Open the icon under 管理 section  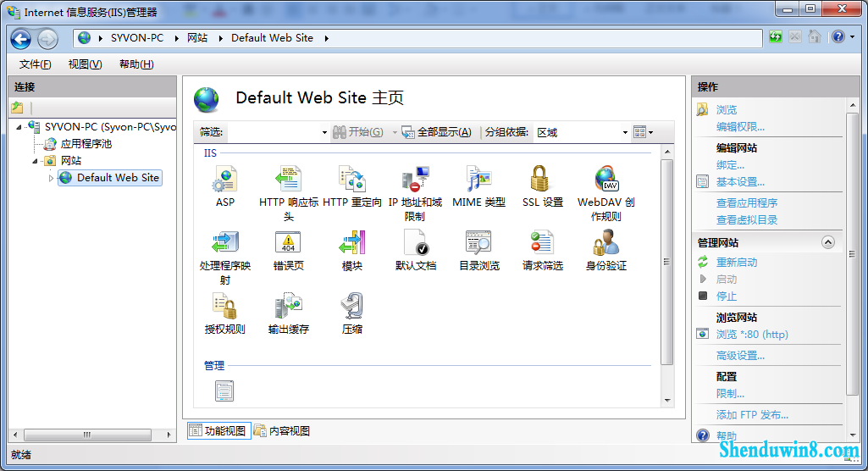pyautogui.click(x=224, y=391)
